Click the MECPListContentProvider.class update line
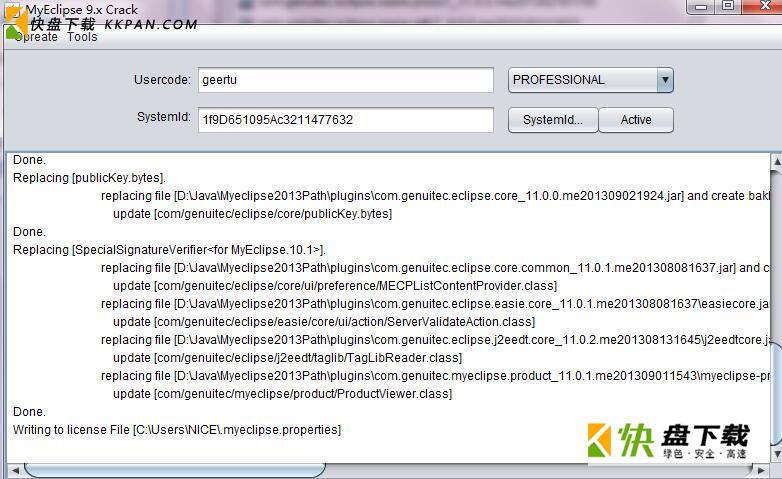This screenshot has width=782, height=479. point(335,286)
